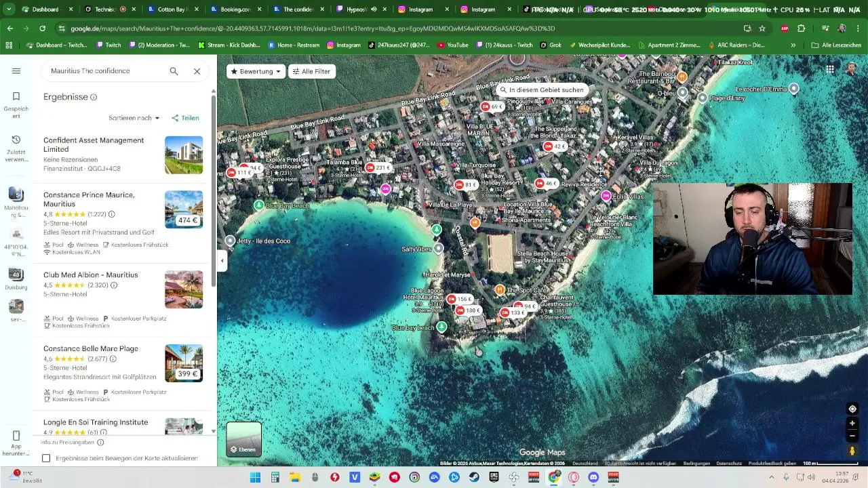This screenshot has width=868, height=488.
Task: Show hidden tray icons chevron
Action: coord(771,477)
